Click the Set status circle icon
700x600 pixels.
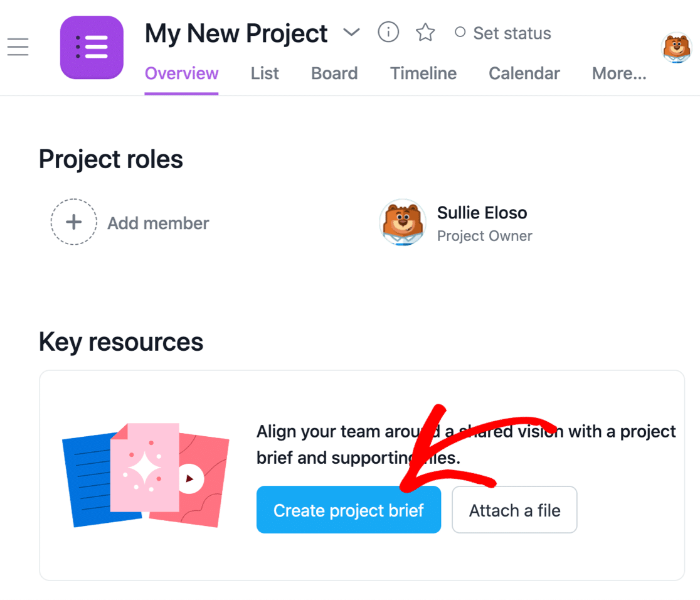[460, 33]
